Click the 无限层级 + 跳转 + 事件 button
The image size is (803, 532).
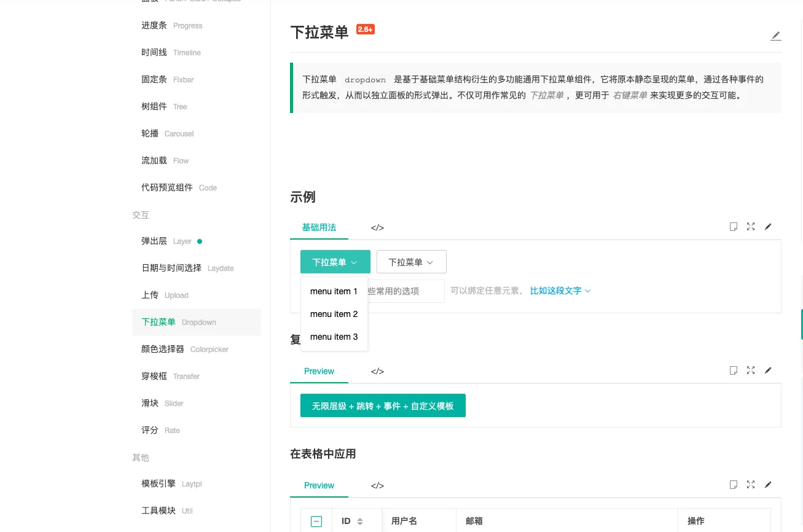383,405
